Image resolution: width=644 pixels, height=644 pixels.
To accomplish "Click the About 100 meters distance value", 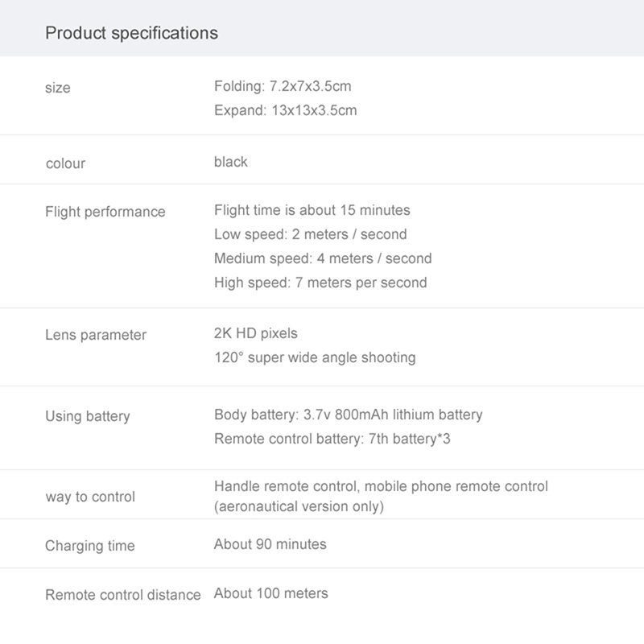I will pyautogui.click(x=271, y=593).
